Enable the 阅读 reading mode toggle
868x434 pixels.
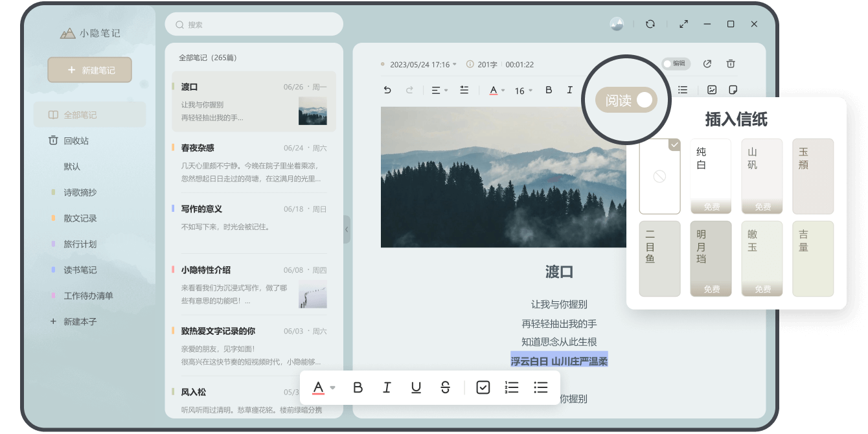coord(626,99)
